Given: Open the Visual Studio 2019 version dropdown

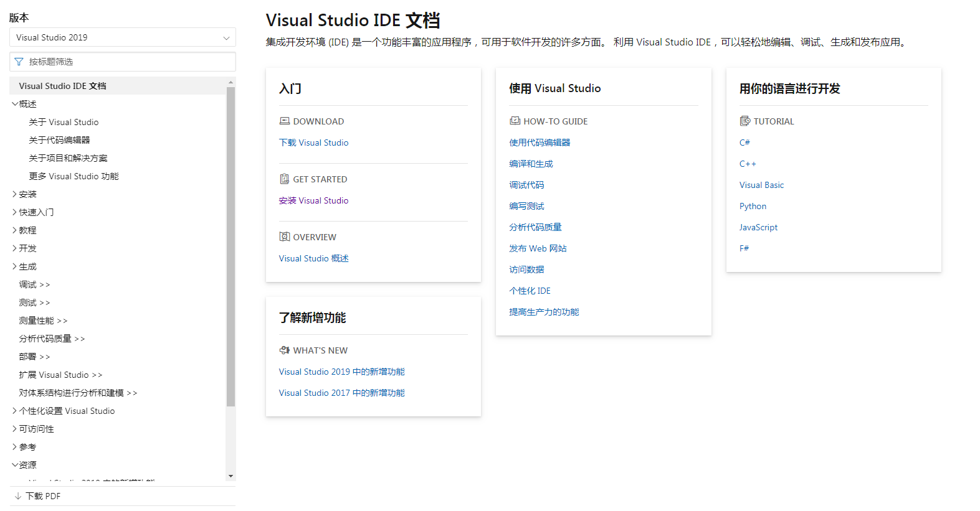Looking at the screenshot, I should coord(123,37).
